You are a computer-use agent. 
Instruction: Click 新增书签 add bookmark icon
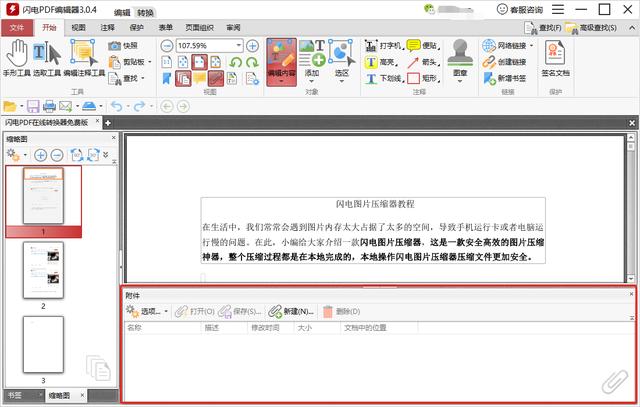tap(504, 78)
